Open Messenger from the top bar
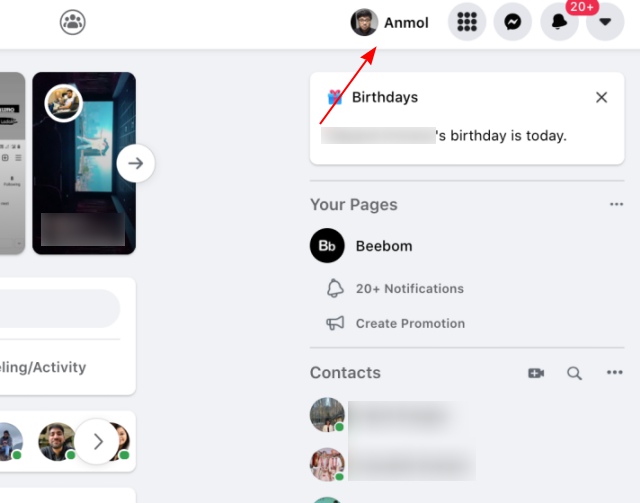Image resolution: width=640 pixels, height=503 pixels. click(x=513, y=22)
